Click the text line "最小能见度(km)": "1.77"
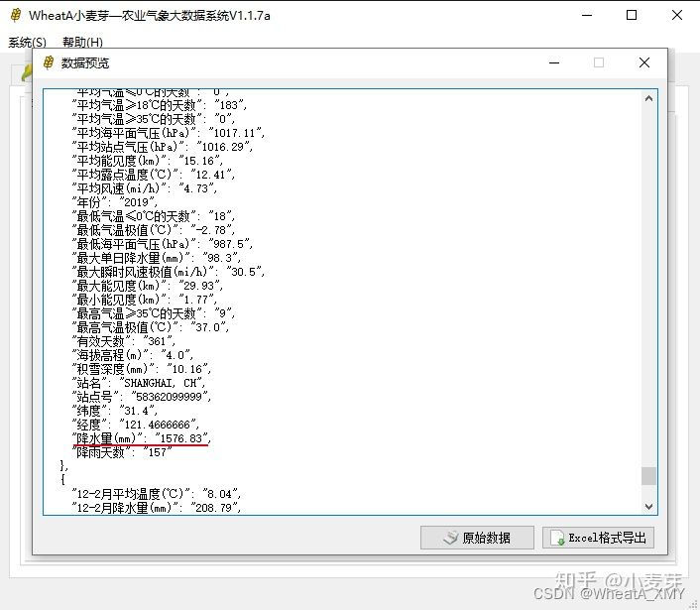 click(x=145, y=300)
